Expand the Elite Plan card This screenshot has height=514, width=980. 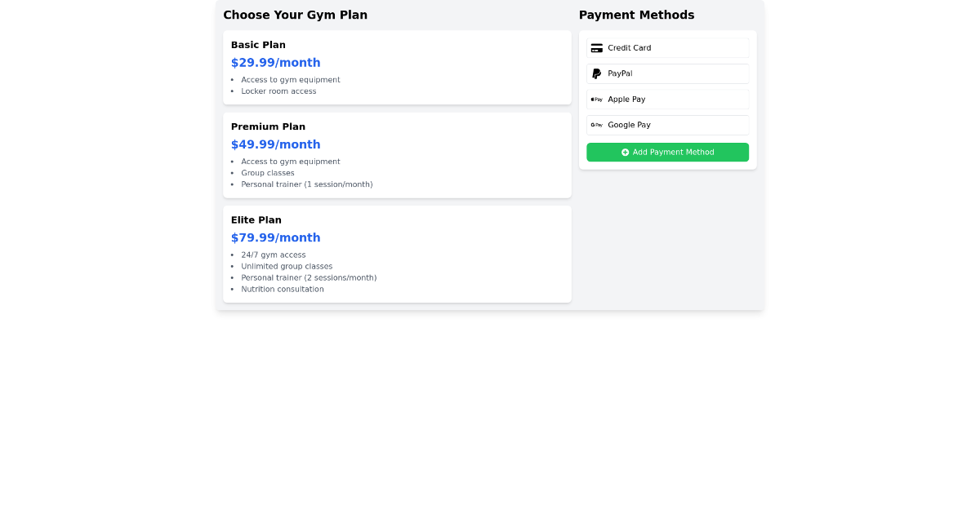click(397, 254)
